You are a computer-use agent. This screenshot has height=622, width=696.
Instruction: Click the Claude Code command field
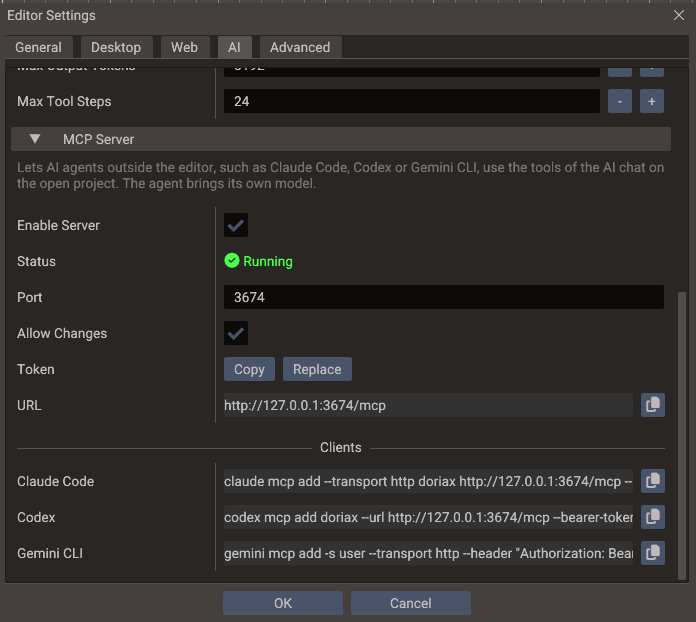[x=428, y=481]
